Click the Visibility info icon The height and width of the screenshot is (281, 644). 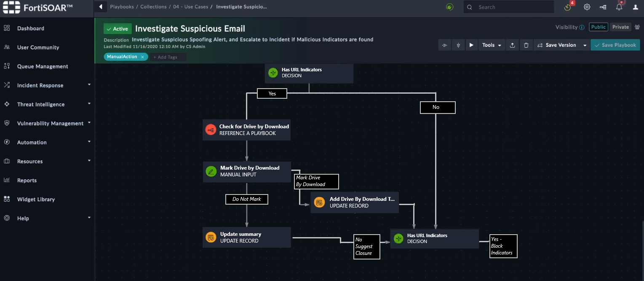coord(582,27)
